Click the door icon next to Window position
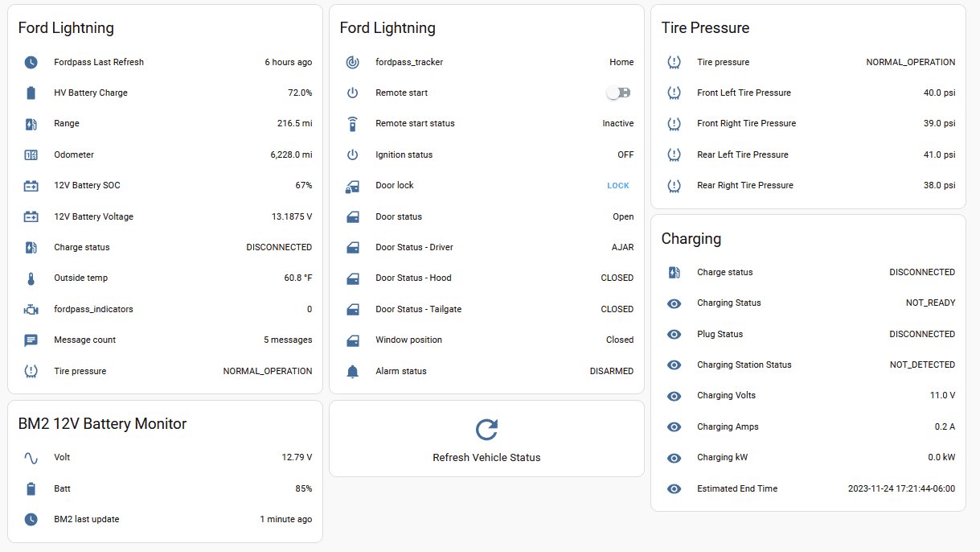This screenshot has width=980, height=552. coord(352,340)
